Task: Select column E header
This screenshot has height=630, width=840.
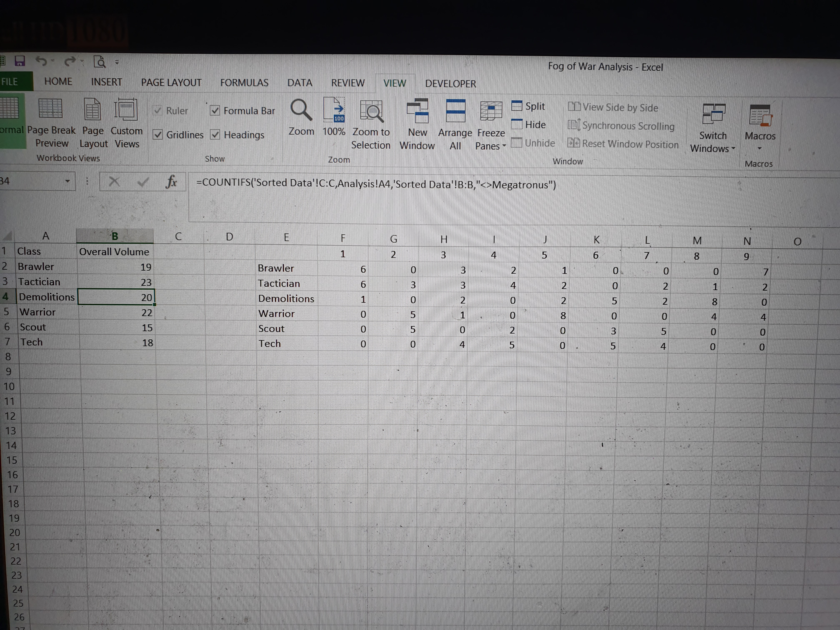Action: pyautogui.click(x=286, y=237)
